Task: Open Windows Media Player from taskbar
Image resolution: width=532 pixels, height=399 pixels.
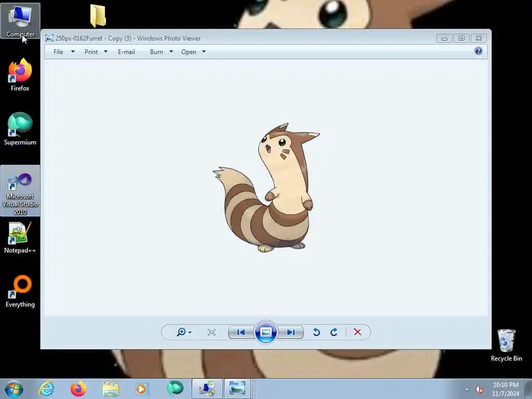Action: tap(142, 389)
